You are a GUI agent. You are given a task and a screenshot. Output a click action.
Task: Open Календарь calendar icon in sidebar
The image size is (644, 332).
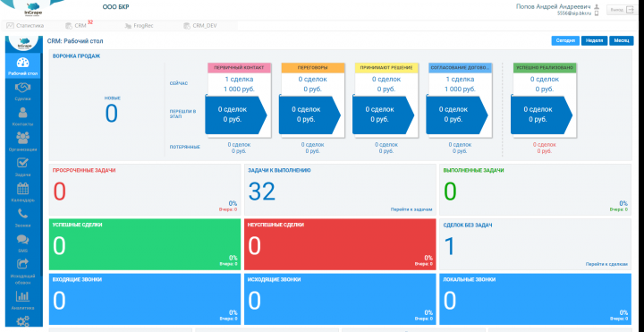tap(22, 189)
